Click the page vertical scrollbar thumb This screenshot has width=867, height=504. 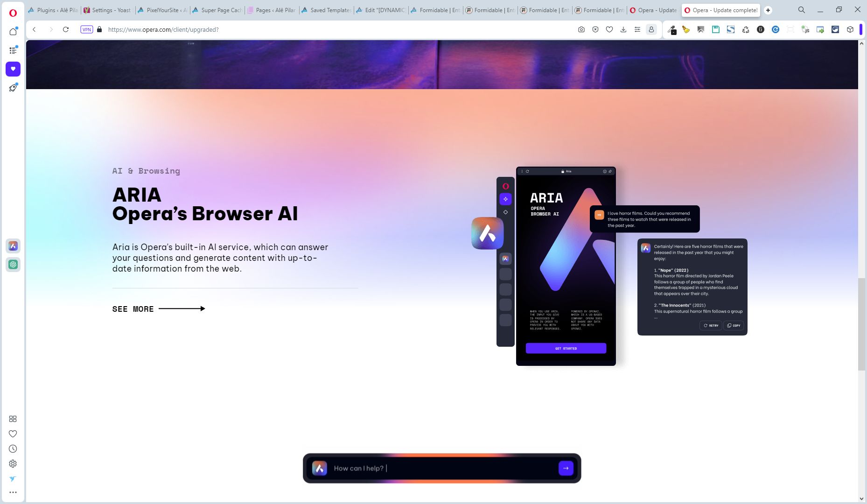pyautogui.click(x=861, y=324)
